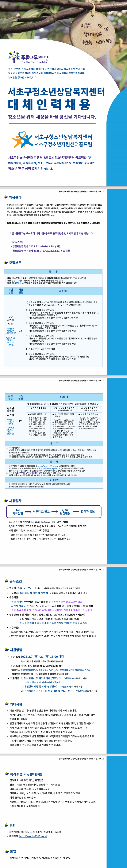This screenshot has height=868, width=127.
Task: Click the leaf icon beside 채용절차
Action: pyautogui.click(x=6, y=501)
